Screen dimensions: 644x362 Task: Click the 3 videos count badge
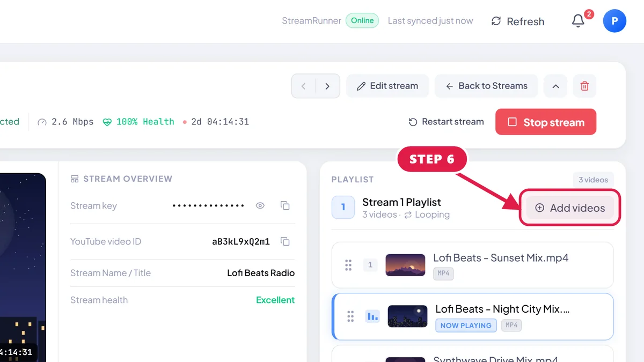pyautogui.click(x=593, y=180)
